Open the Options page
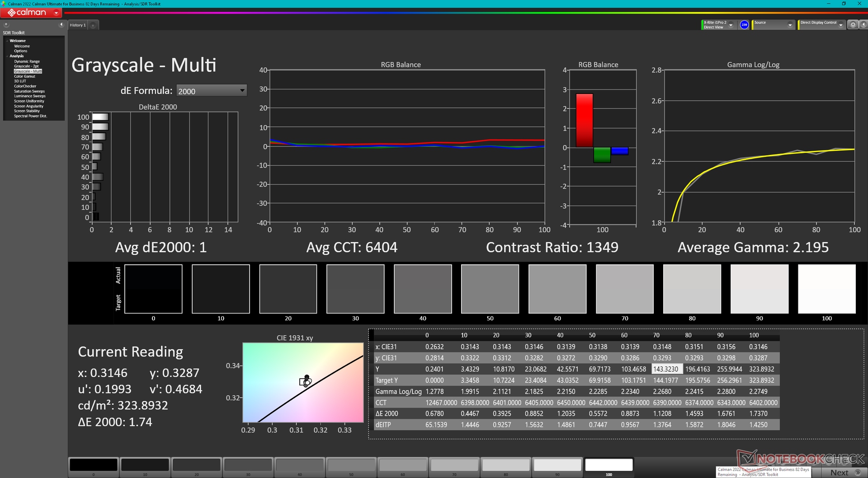Viewport: 868px width, 478px height. pyautogui.click(x=20, y=51)
